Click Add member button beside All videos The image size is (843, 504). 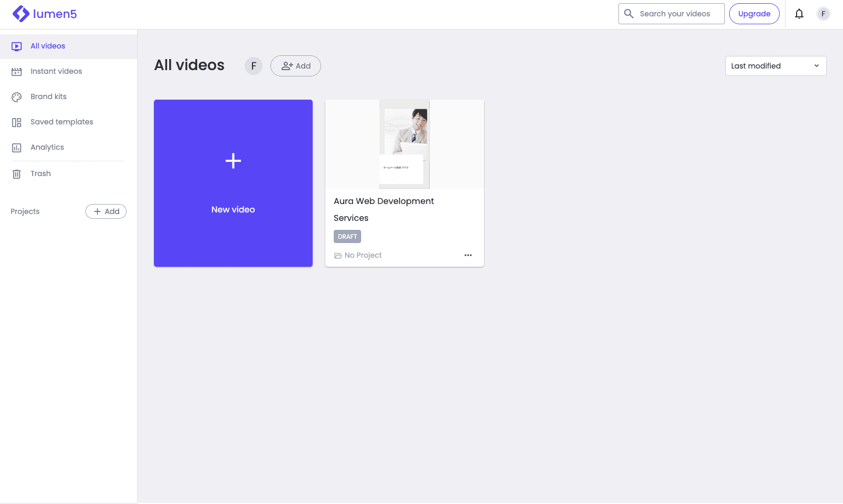(x=296, y=66)
